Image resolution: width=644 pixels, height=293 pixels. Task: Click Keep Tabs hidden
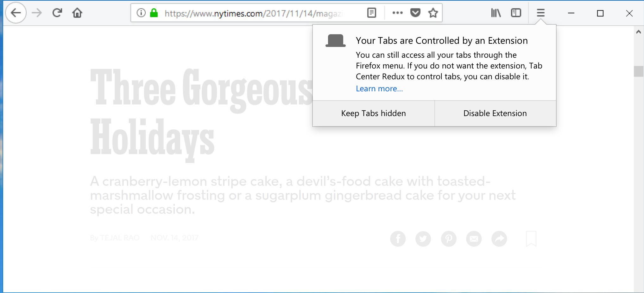point(374,114)
